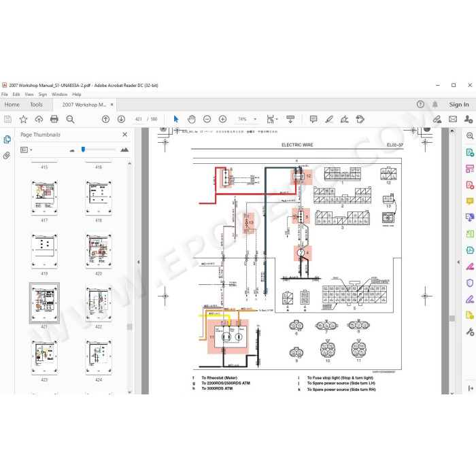Add a sticky note comment
Image resolution: width=476 pixels, height=476 pixels.
coord(313,119)
